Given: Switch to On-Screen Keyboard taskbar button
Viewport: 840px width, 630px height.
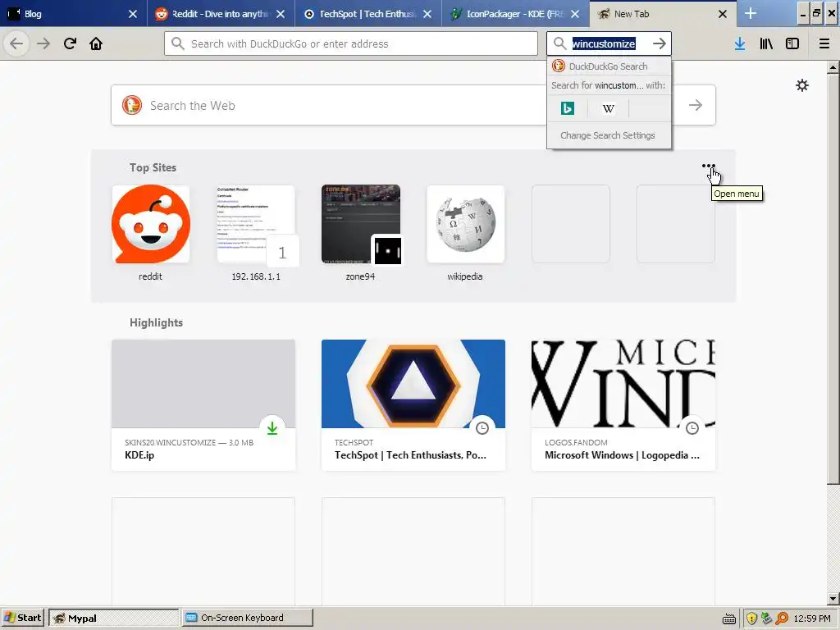Looking at the screenshot, I should [x=247, y=618].
